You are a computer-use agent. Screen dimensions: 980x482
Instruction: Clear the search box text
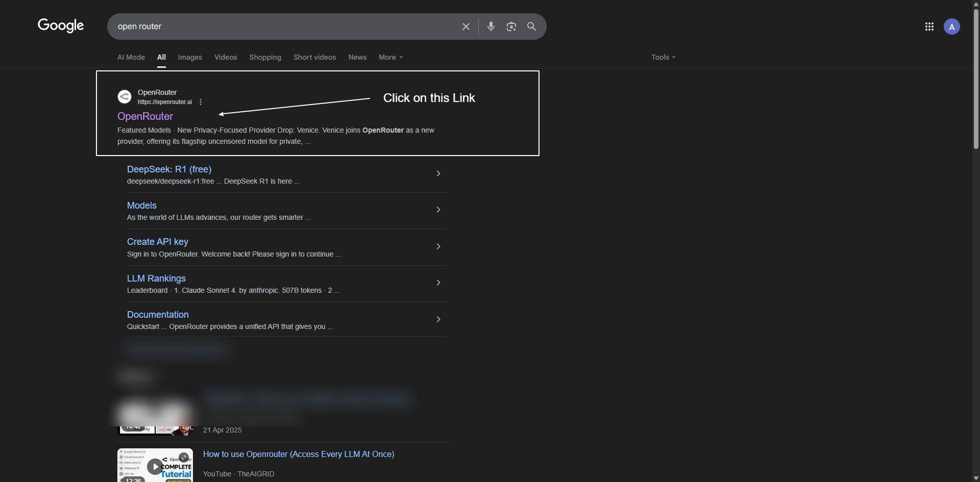click(x=466, y=27)
